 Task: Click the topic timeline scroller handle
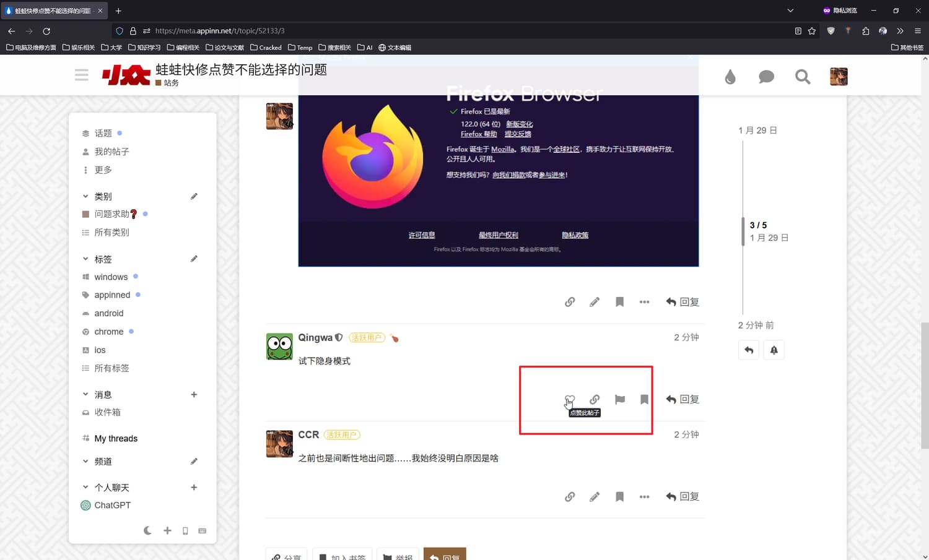click(743, 231)
